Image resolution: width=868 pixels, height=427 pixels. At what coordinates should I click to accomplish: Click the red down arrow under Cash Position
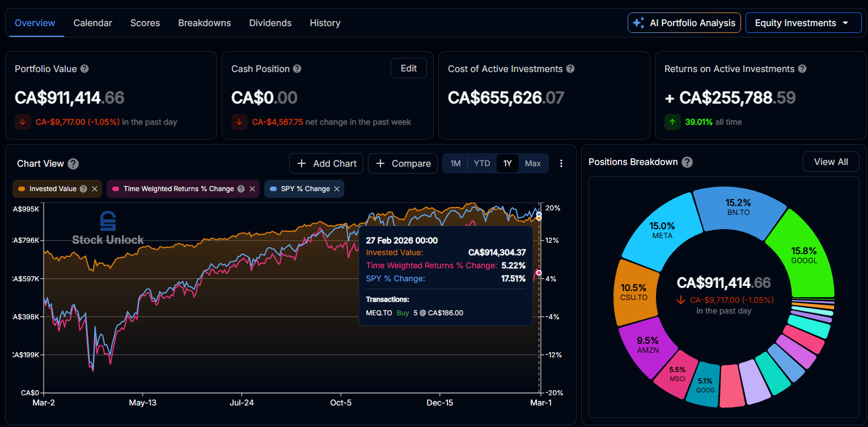coord(239,122)
